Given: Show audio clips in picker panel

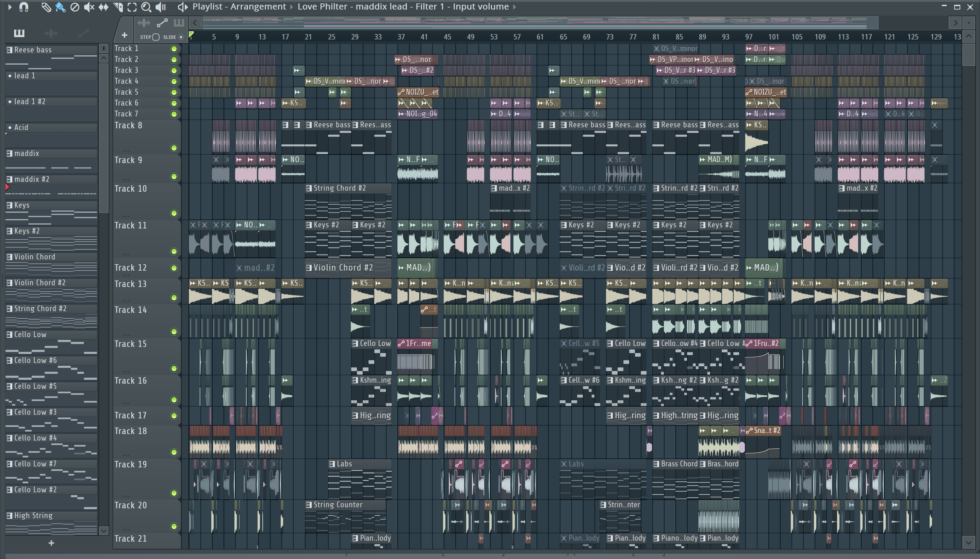Looking at the screenshot, I should [51, 33].
